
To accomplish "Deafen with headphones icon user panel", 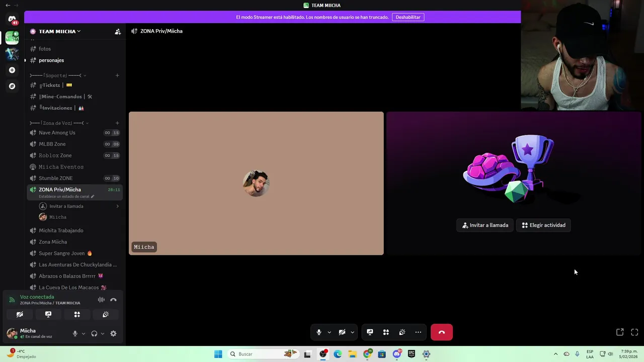I will tap(94, 333).
